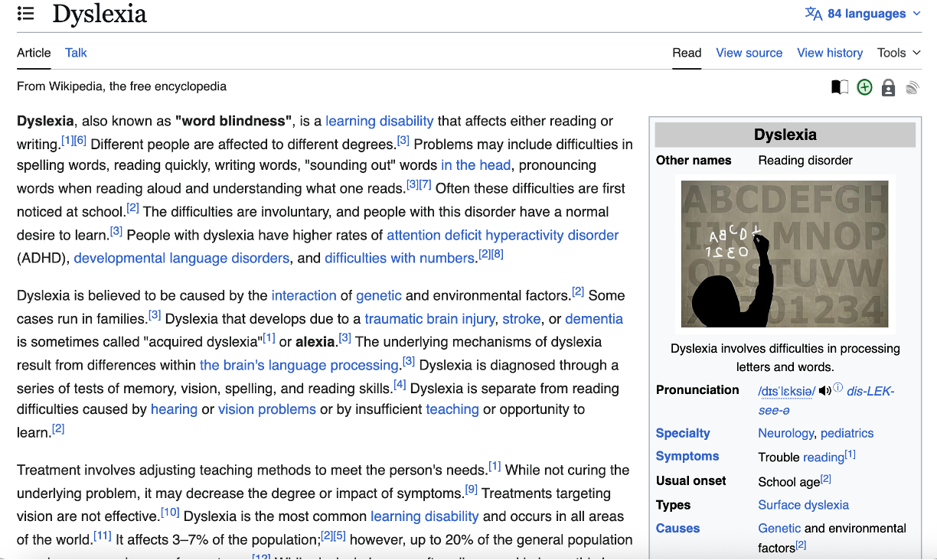Open the 'Surface dyslexia' link
The height and width of the screenshot is (560, 937).
[x=803, y=505]
